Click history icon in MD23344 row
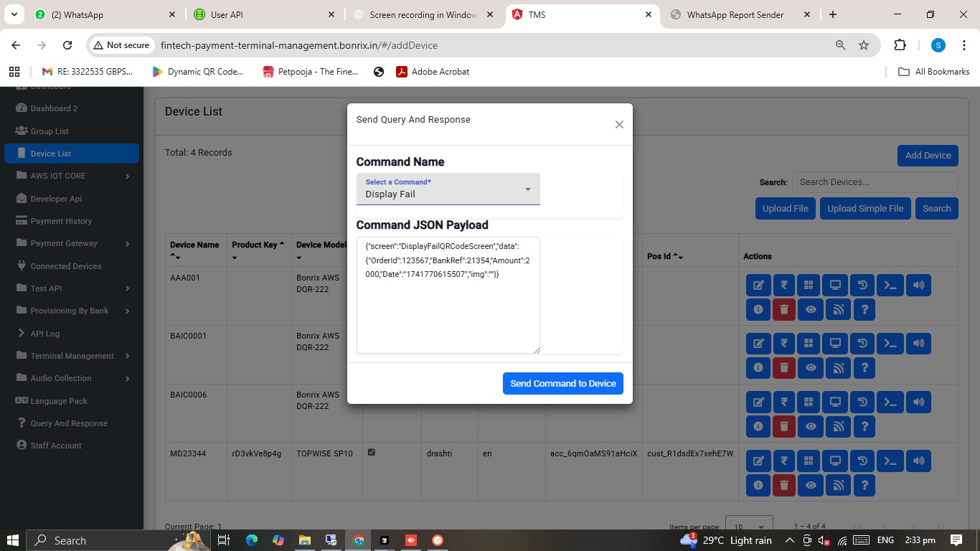The image size is (980, 551). tap(862, 461)
